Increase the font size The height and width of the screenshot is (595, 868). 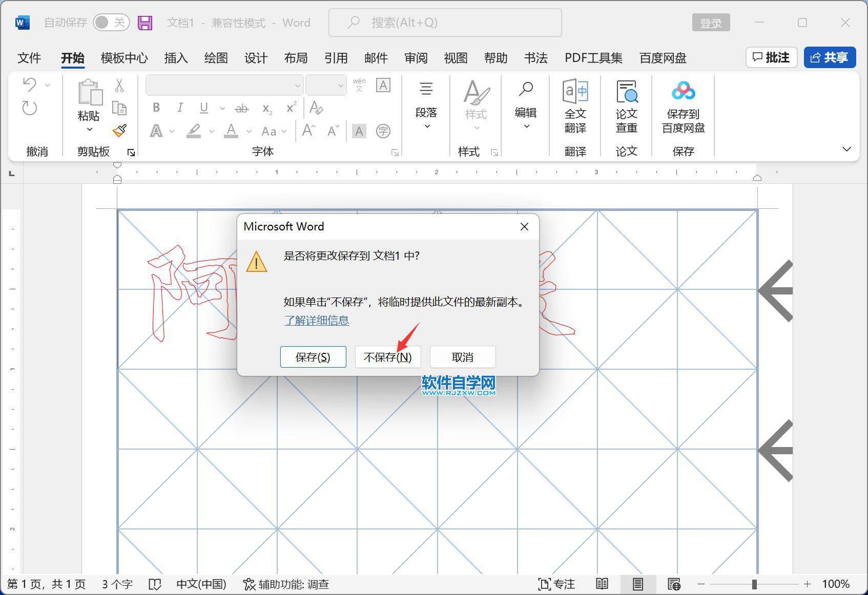(308, 131)
